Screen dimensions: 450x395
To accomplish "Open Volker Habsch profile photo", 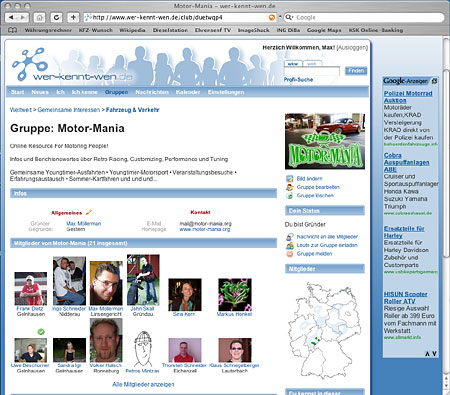I will (x=106, y=340).
